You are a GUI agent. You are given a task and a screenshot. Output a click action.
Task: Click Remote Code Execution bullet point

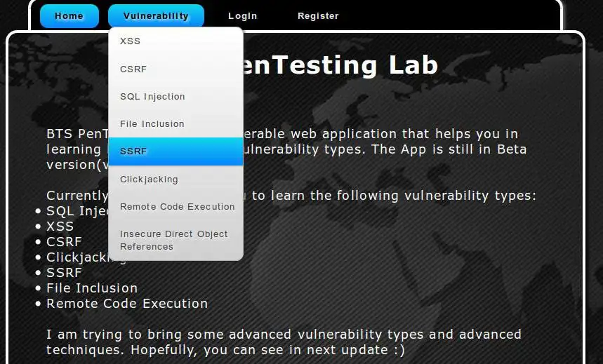(127, 304)
